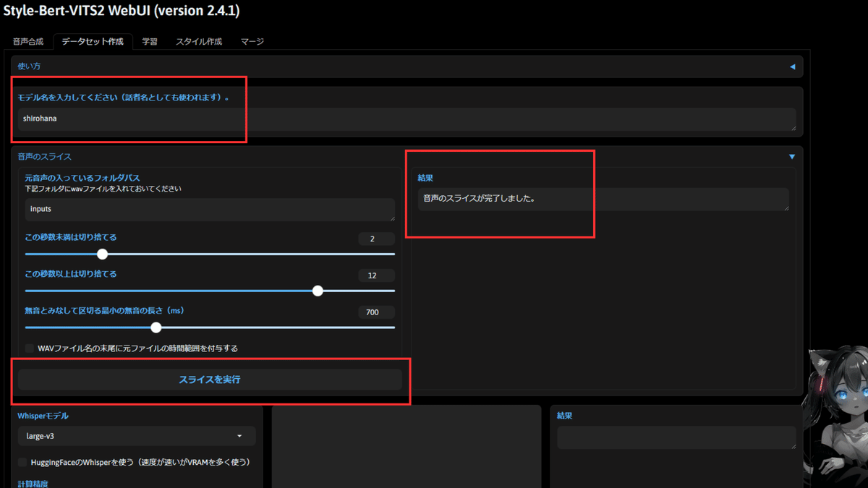868x488 pixels.
Task: Click the スライスを実行 button
Action: pos(210,380)
